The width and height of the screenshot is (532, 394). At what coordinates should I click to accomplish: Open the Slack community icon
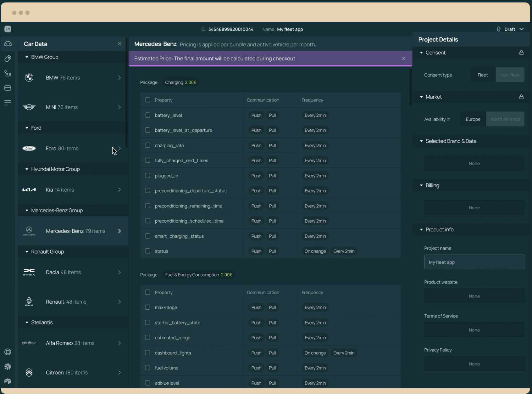pos(8,367)
